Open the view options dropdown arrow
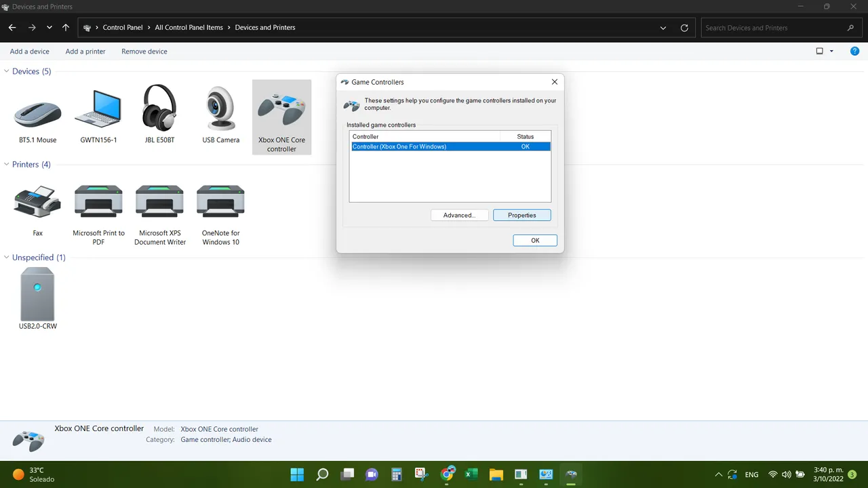The height and width of the screenshot is (488, 868). [831, 52]
